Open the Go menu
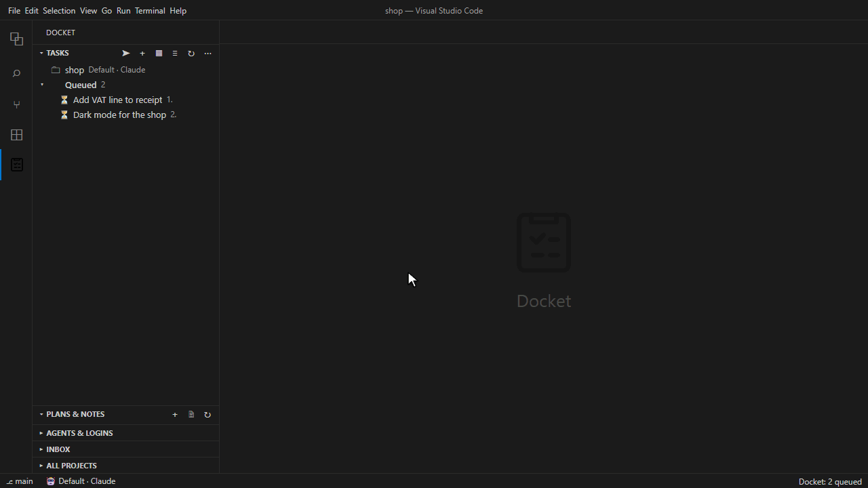The height and width of the screenshot is (488, 868). tap(106, 11)
